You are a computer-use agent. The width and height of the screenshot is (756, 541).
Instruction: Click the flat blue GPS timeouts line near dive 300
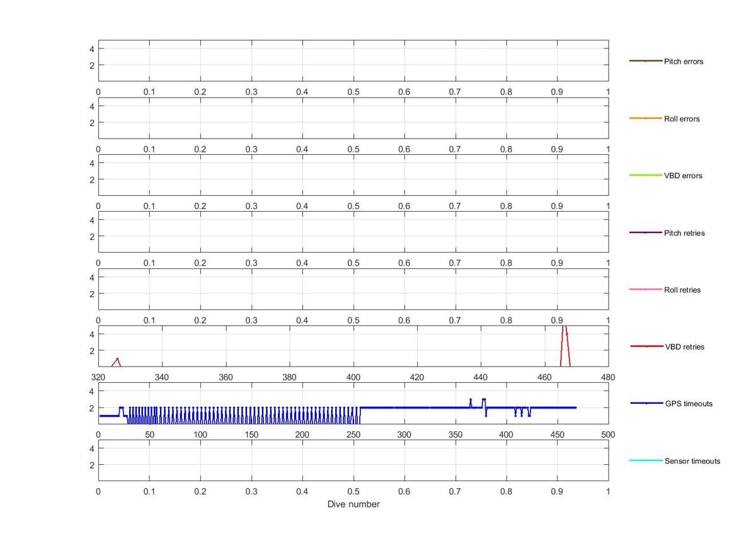pos(404,407)
